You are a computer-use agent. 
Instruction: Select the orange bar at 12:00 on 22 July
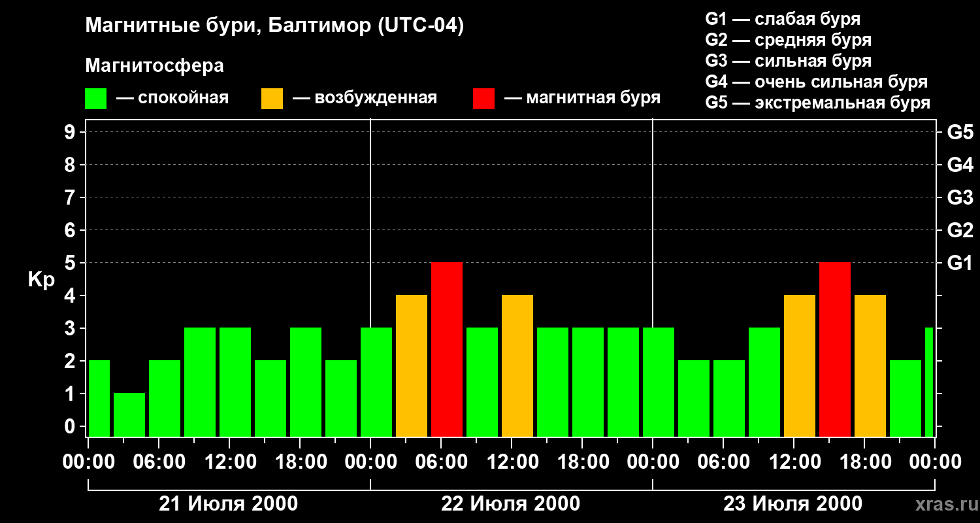click(517, 365)
